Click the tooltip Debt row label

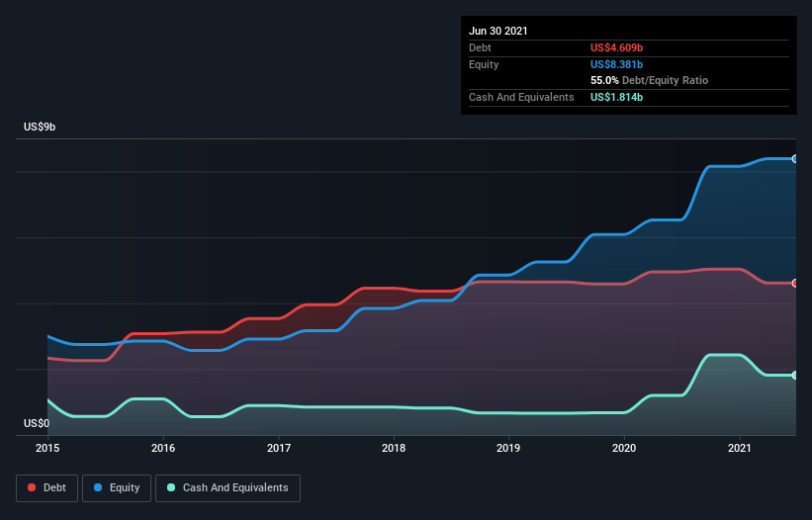click(480, 47)
